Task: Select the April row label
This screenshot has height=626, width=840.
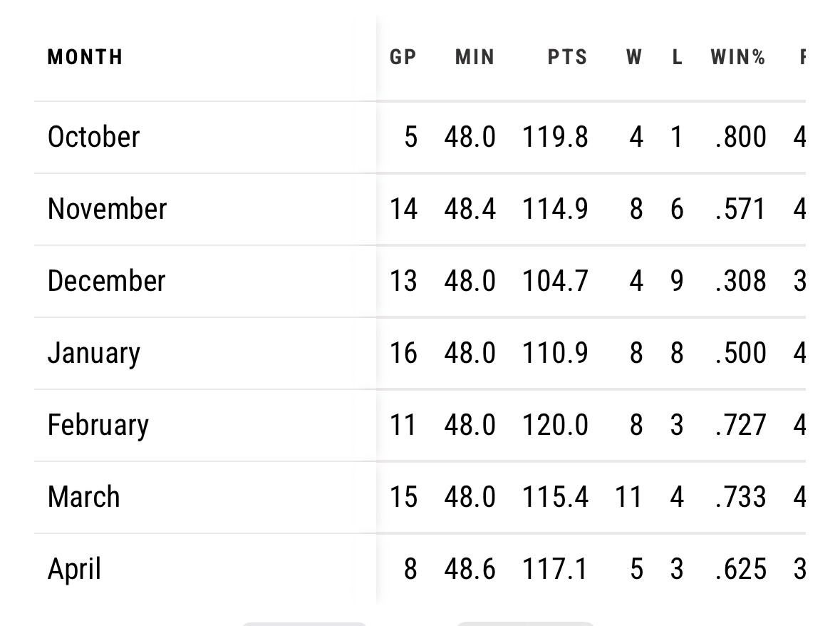Action: coord(74,569)
